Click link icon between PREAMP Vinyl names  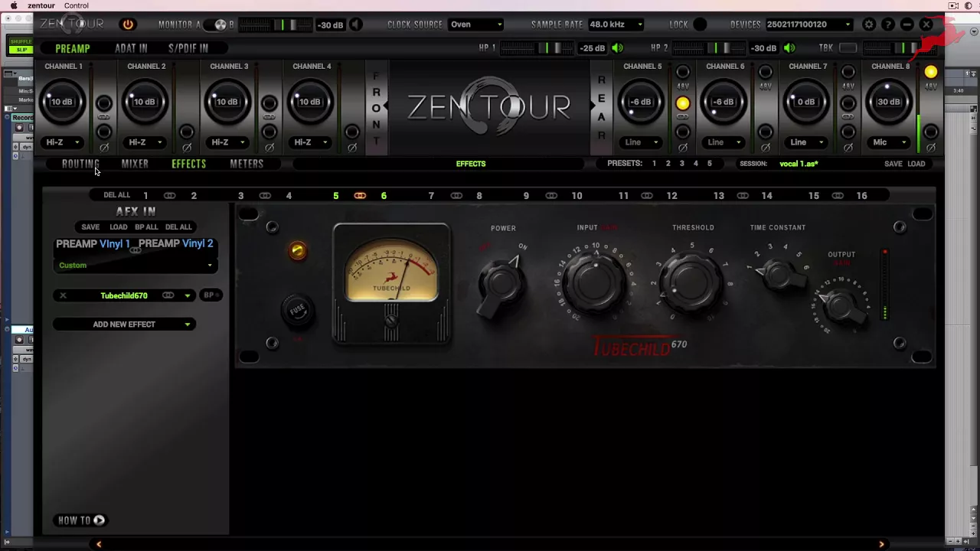135,250
